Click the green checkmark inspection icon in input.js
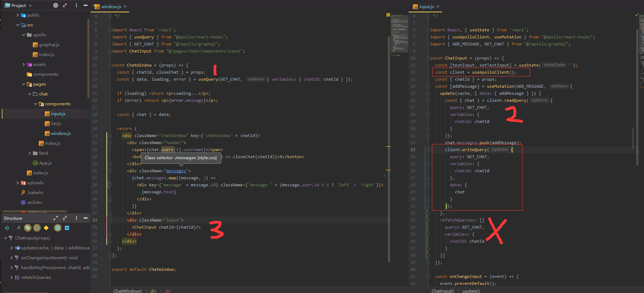The image size is (644, 293). click(636, 15)
